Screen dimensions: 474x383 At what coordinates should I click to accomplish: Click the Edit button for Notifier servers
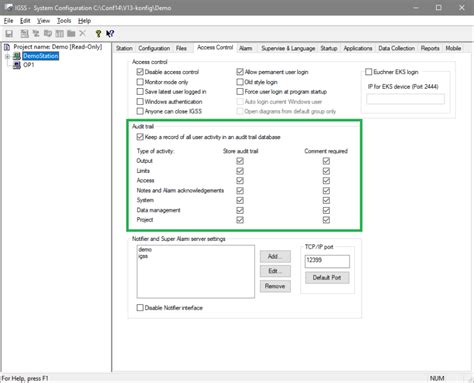point(275,271)
